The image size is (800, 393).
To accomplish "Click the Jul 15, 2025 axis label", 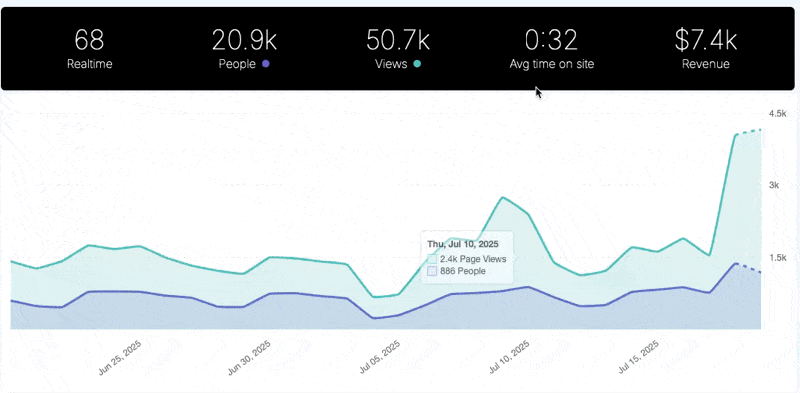I will [637, 358].
